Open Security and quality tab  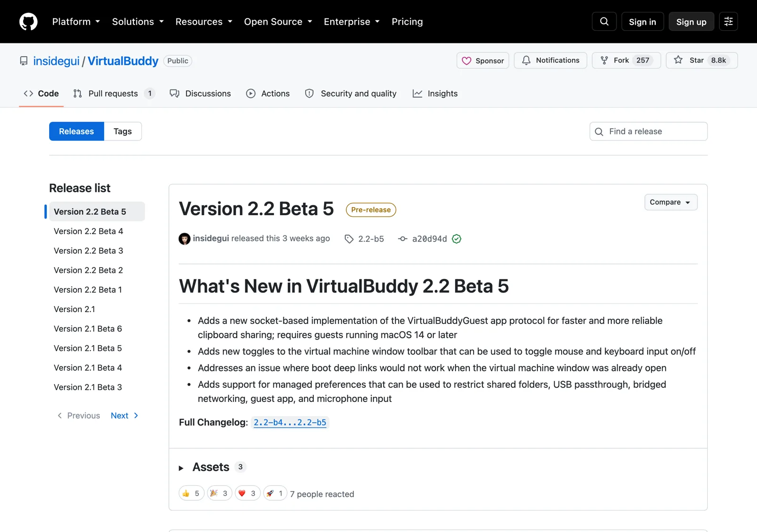pos(351,94)
